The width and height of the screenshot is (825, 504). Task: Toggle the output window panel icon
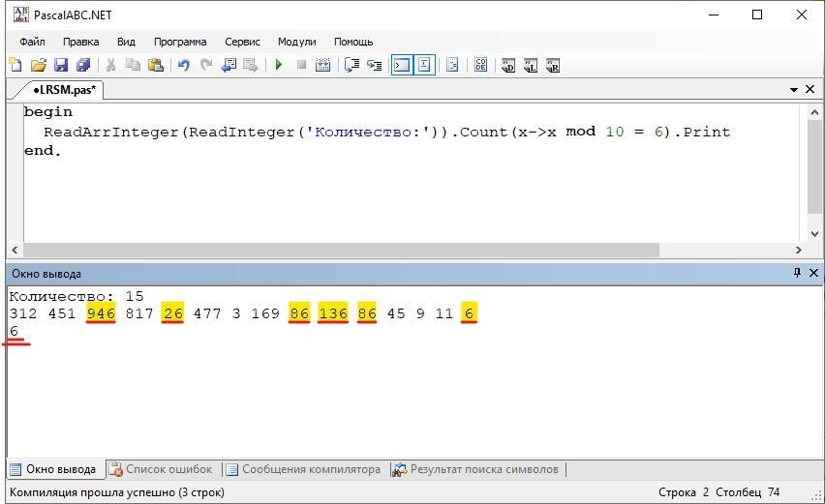(403, 65)
